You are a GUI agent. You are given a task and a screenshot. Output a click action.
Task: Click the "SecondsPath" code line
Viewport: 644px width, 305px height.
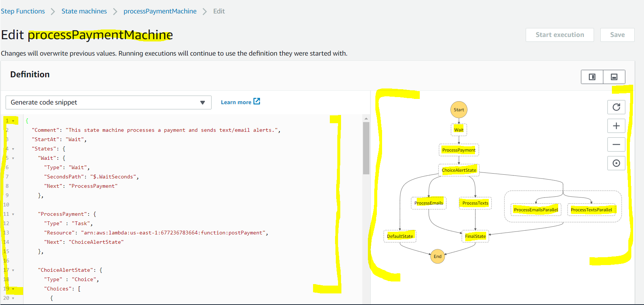[91, 177]
